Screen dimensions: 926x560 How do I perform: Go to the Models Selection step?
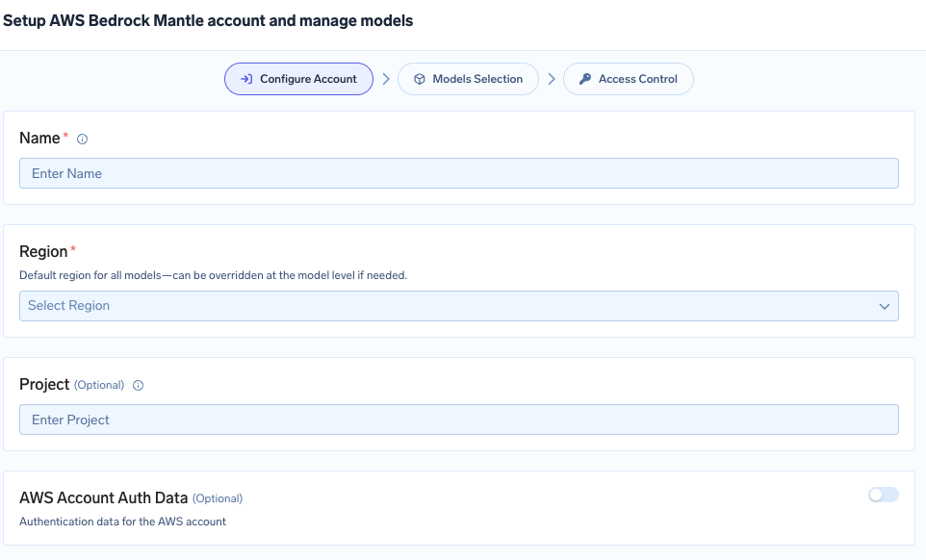pos(469,79)
